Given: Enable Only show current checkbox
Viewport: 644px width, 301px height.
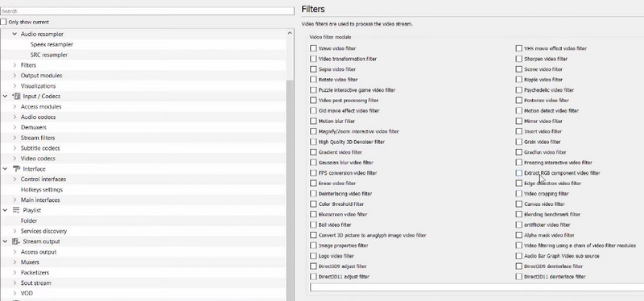Looking at the screenshot, I should (4, 22).
